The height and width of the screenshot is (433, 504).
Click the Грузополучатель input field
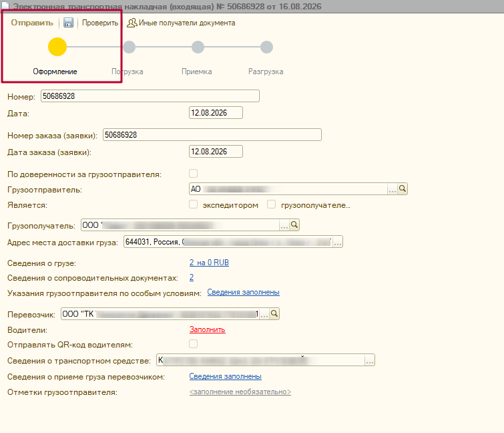pos(180,225)
